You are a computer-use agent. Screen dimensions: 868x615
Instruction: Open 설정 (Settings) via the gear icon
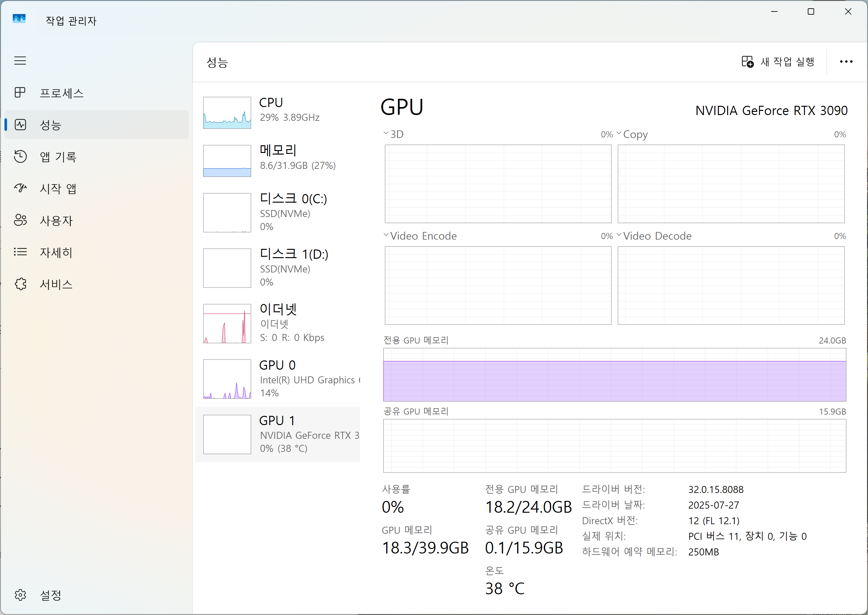tap(20, 595)
